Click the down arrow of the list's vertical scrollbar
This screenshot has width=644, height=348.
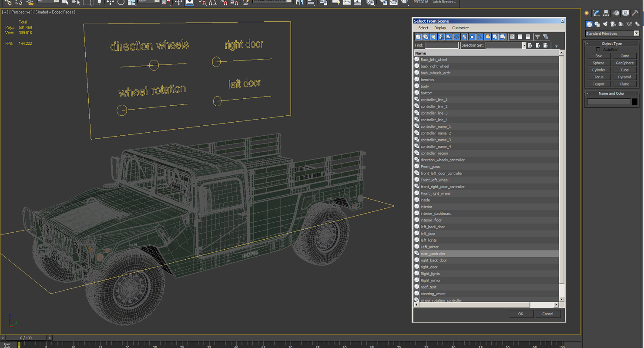coord(561,299)
